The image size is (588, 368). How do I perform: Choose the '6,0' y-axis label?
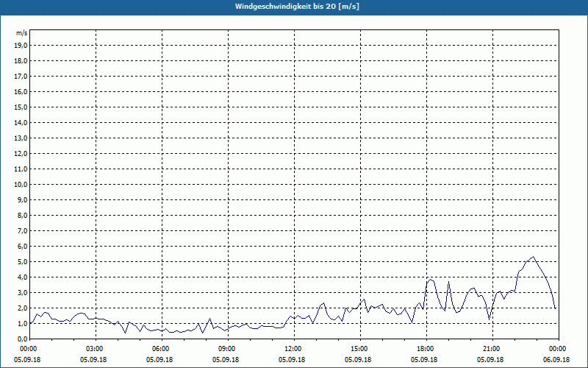(x=22, y=246)
